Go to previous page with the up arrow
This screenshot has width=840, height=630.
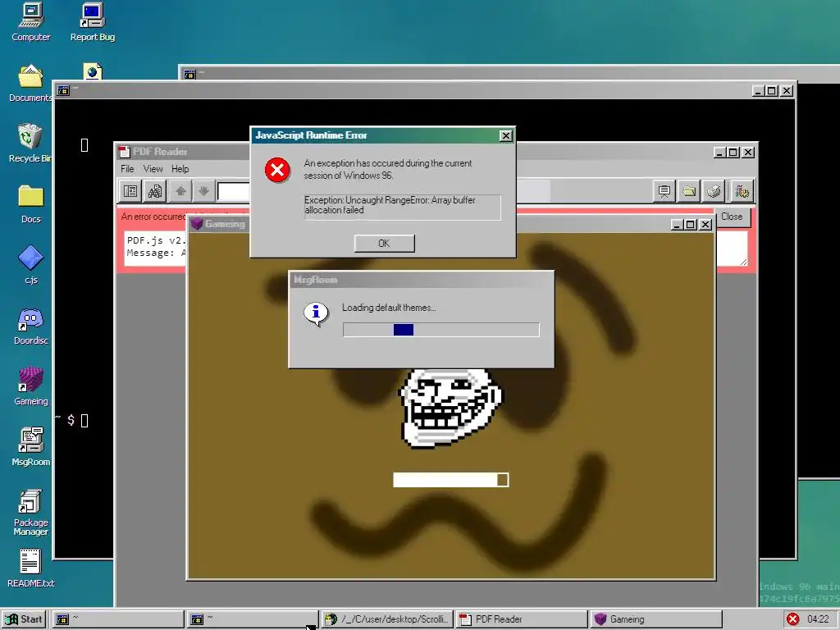tap(180, 191)
